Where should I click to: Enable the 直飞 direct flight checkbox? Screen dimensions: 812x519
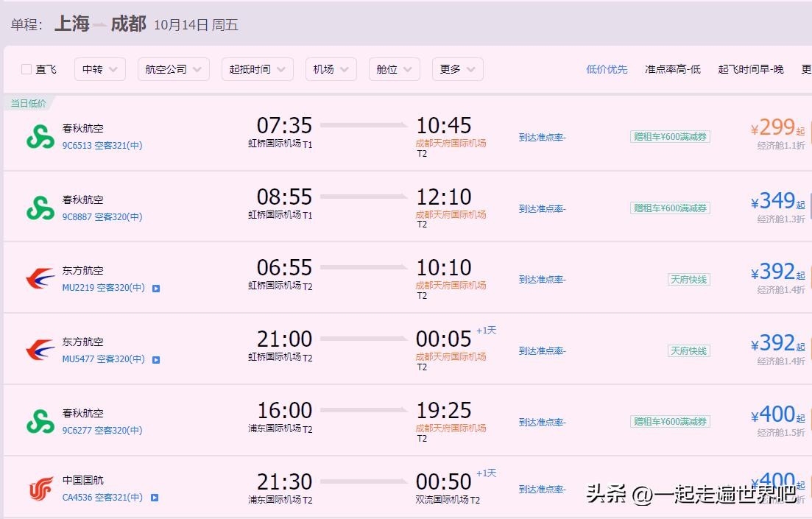point(27,69)
